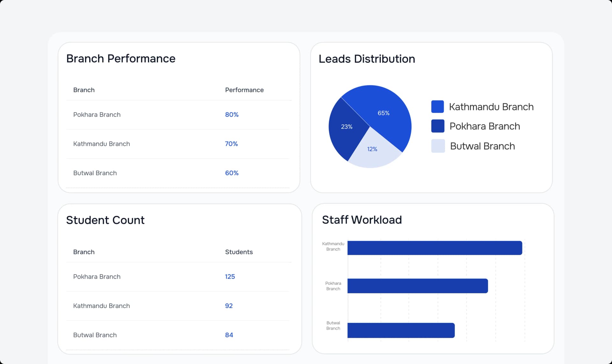
Task: Click the 65% pie slice for Kathmandu
Action: pyautogui.click(x=383, y=113)
